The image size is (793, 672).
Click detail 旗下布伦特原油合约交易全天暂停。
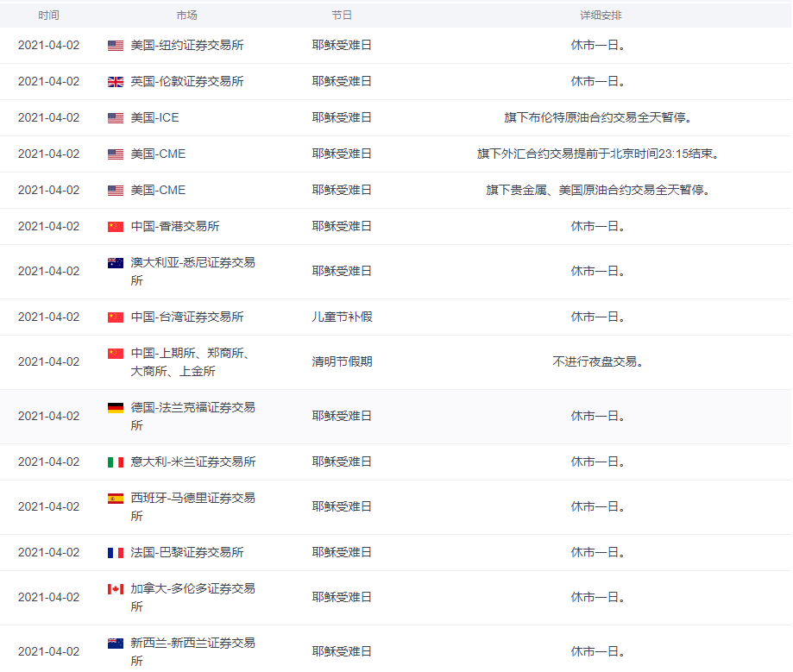point(598,118)
